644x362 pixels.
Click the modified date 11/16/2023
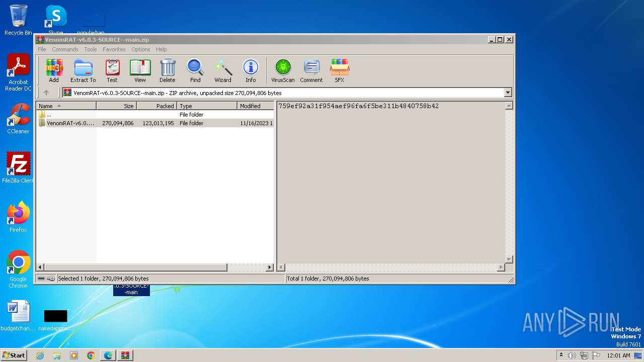(x=256, y=123)
